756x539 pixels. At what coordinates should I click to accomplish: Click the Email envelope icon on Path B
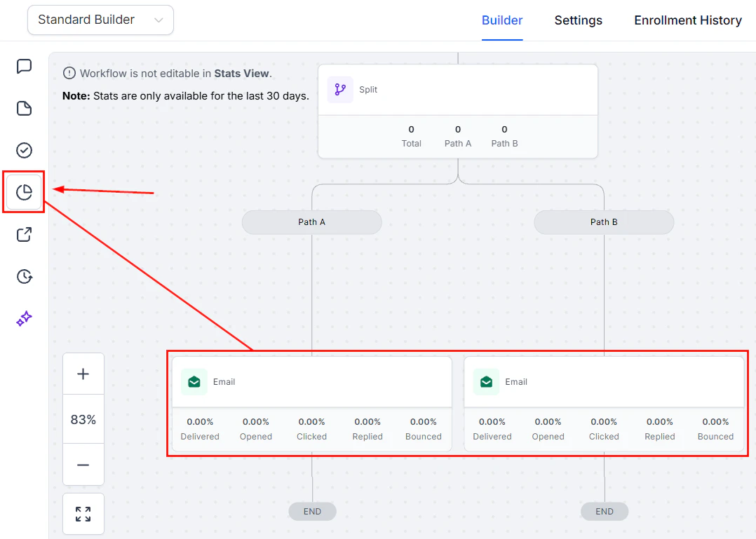486,382
